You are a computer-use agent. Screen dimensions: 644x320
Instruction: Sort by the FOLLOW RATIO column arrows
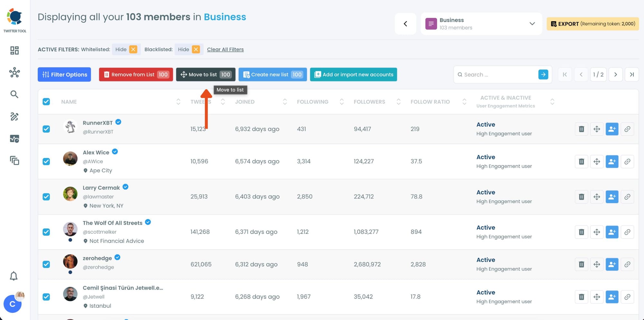(464, 102)
